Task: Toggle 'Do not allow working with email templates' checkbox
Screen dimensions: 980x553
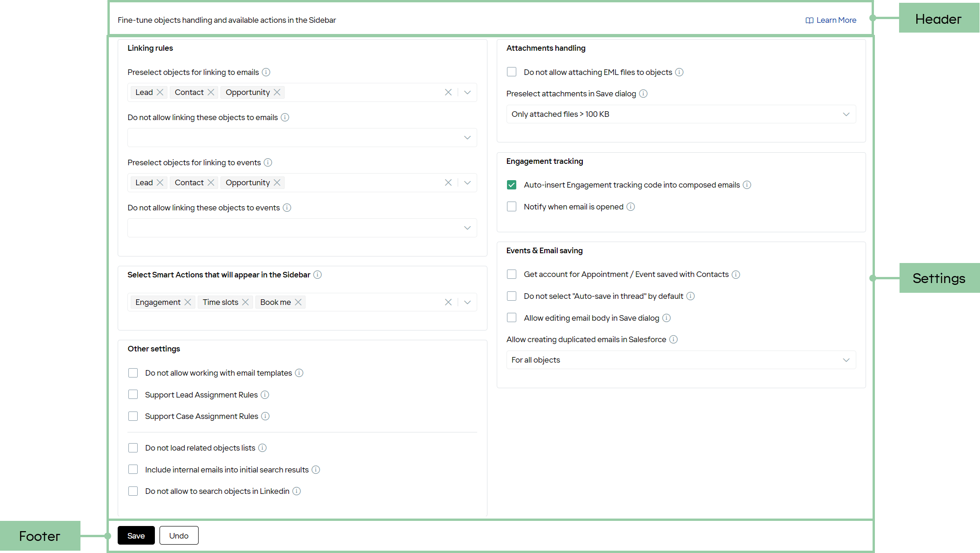Action: (133, 372)
